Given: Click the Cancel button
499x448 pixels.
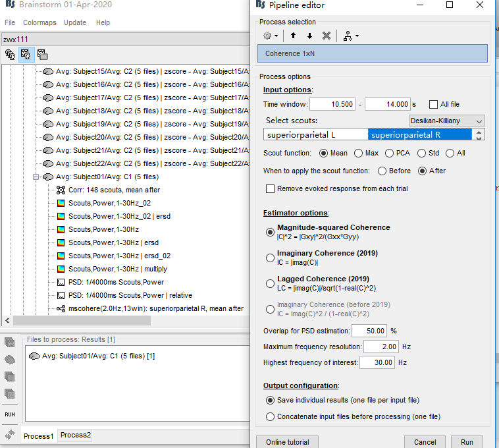Looking at the screenshot, I should tap(425, 442).
